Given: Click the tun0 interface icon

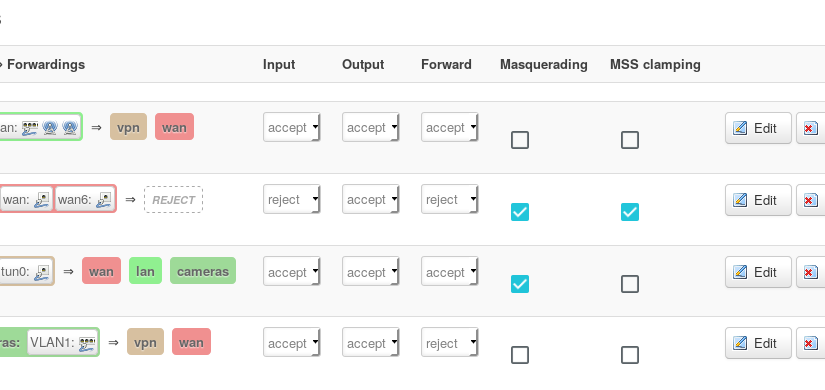Looking at the screenshot, I should pyautogui.click(x=42, y=272).
